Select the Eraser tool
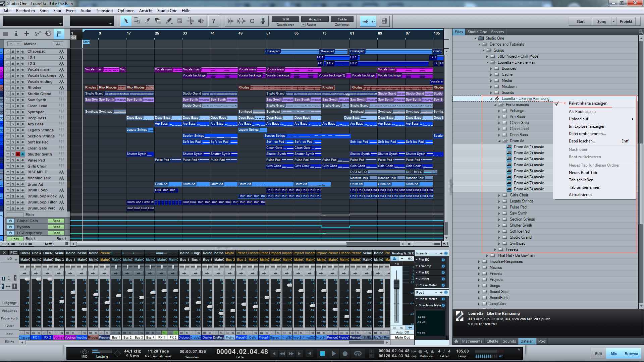The width and height of the screenshot is (644, 362). 158,21
